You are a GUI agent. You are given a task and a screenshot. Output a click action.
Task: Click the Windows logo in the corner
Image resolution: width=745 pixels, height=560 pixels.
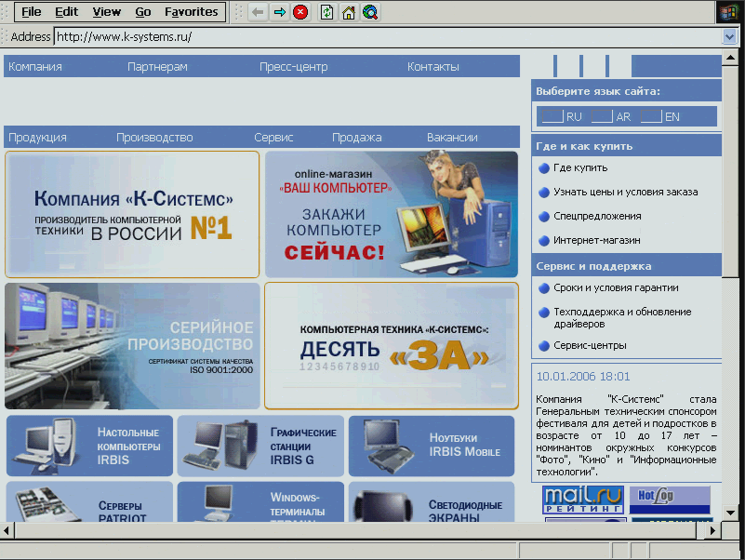728,12
